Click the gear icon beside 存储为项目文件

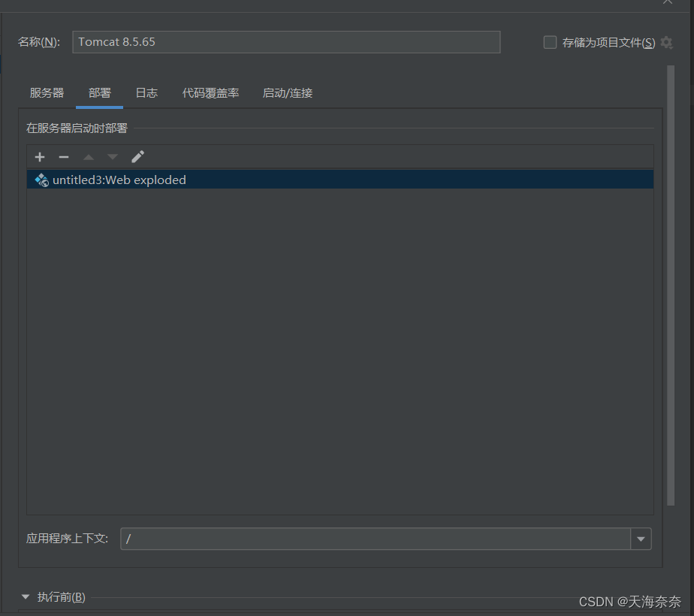click(x=666, y=43)
